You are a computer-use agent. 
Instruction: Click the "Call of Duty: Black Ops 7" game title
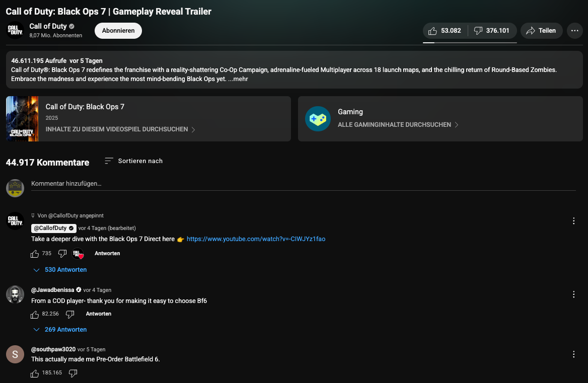point(85,107)
